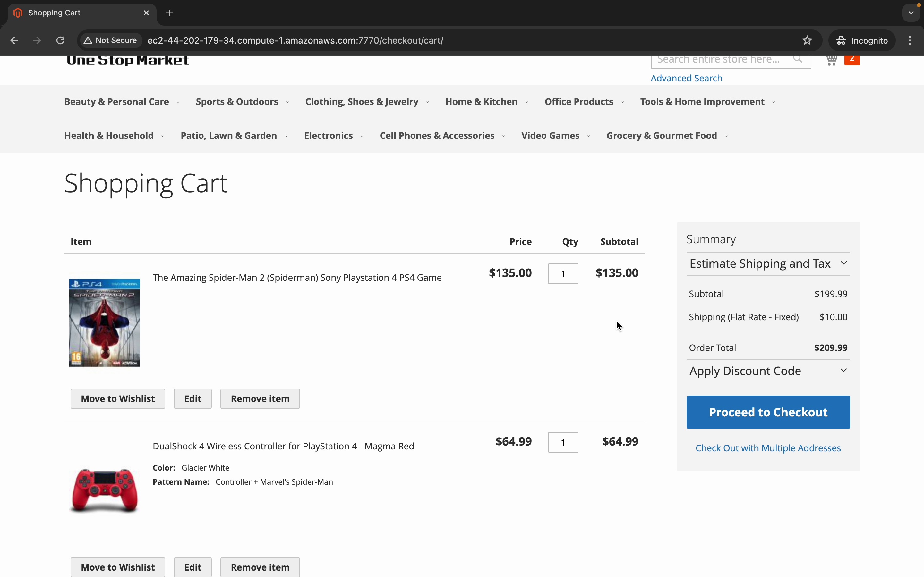Click Proceed to Checkout button
The width and height of the screenshot is (924, 577).
tap(768, 412)
